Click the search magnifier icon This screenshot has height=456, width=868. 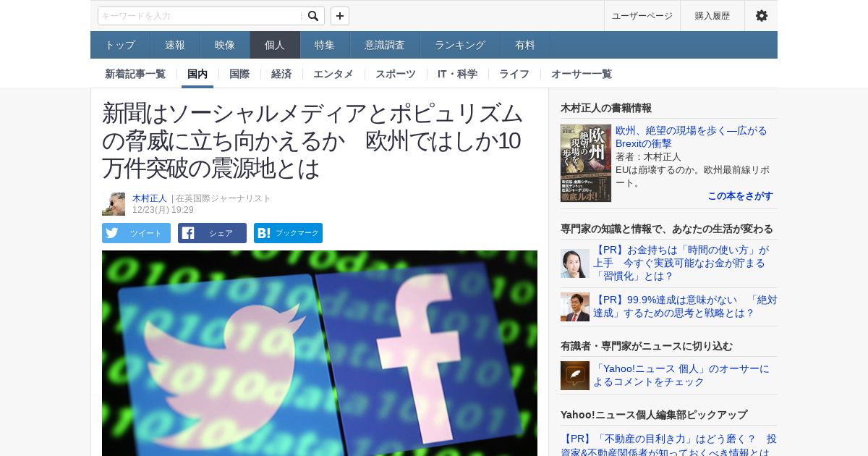coord(312,16)
